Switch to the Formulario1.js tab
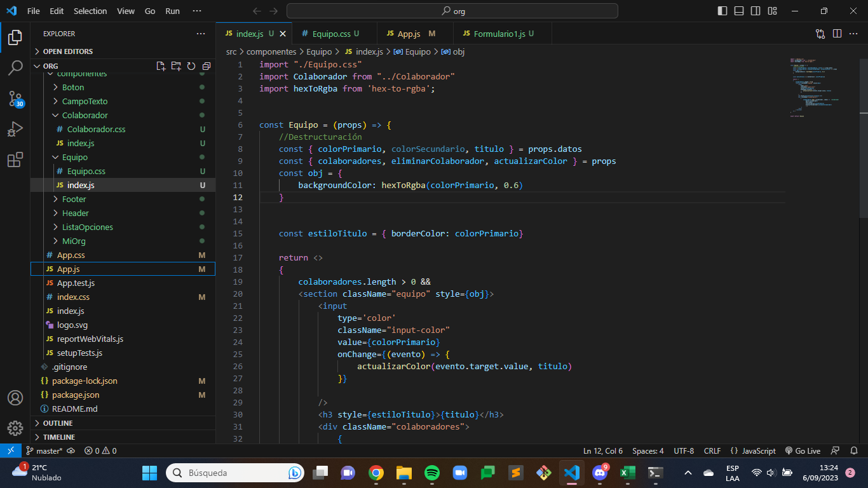The height and width of the screenshot is (488, 868). tap(503, 34)
